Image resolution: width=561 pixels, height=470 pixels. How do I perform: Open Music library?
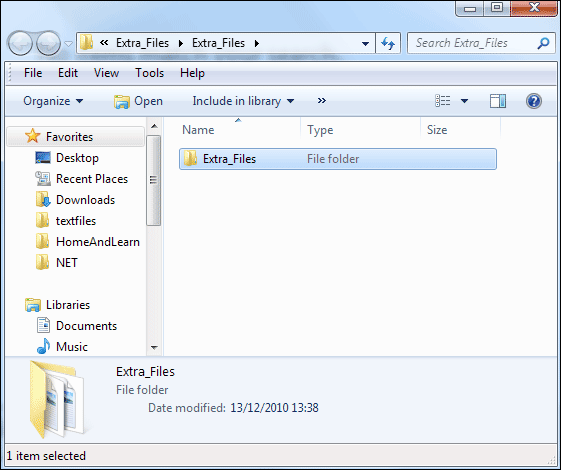[72, 347]
